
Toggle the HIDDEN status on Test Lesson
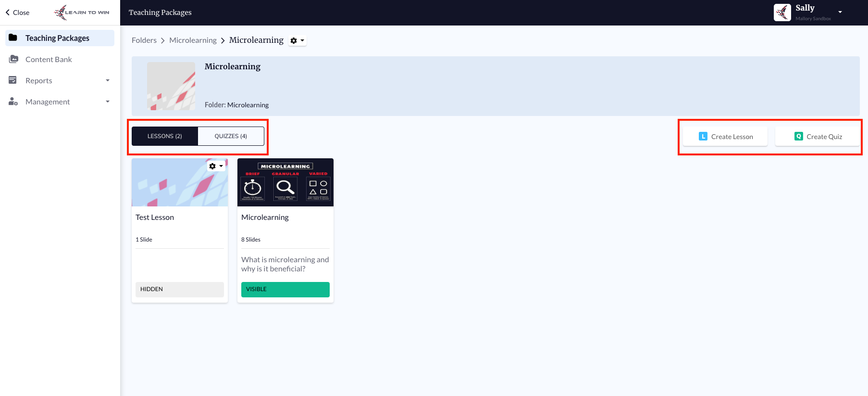click(x=179, y=289)
